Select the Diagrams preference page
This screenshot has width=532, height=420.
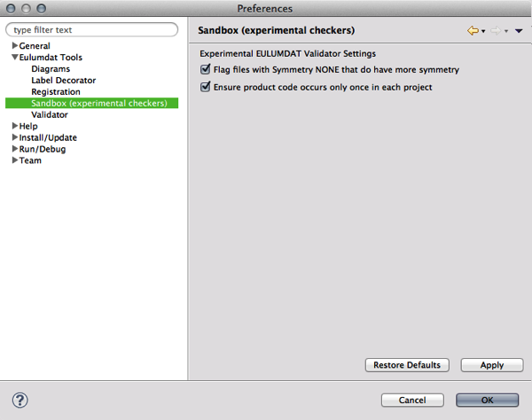pyautogui.click(x=51, y=69)
